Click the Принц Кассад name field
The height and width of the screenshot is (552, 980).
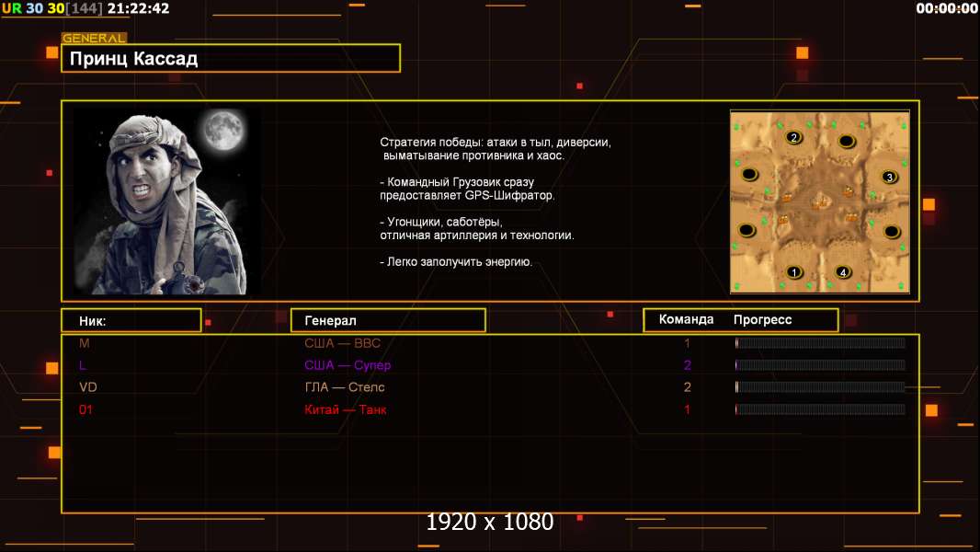[x=231, y=58]
